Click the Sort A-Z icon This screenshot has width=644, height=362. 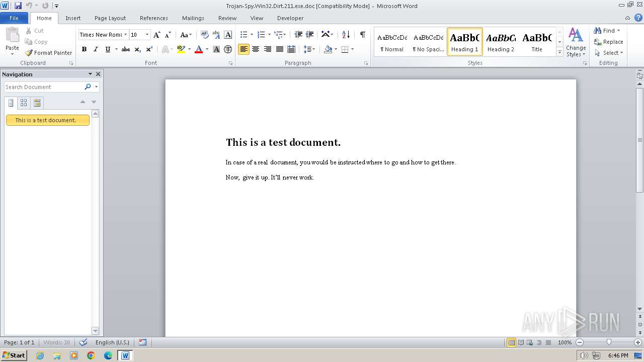point(346,35)
